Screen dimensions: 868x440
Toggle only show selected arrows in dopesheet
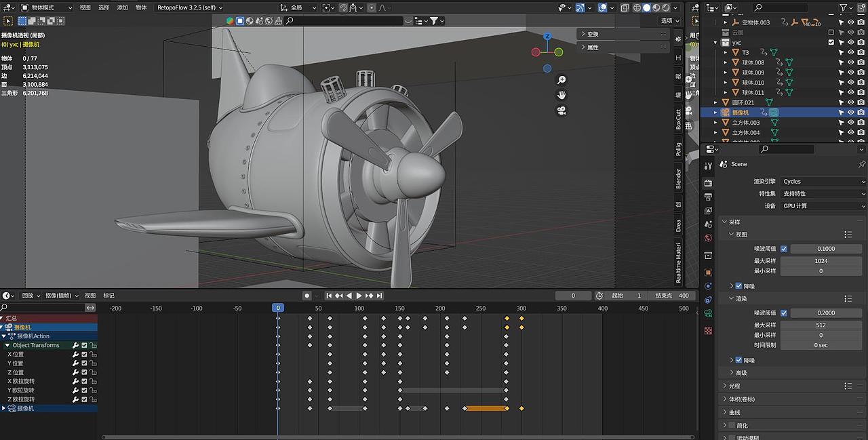coord(90,307)
